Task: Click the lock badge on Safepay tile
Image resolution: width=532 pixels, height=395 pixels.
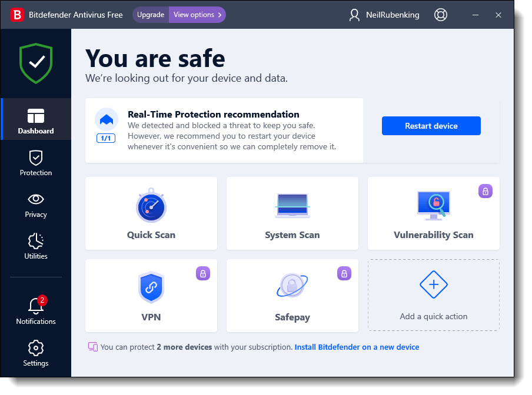Action: point(344,273)
